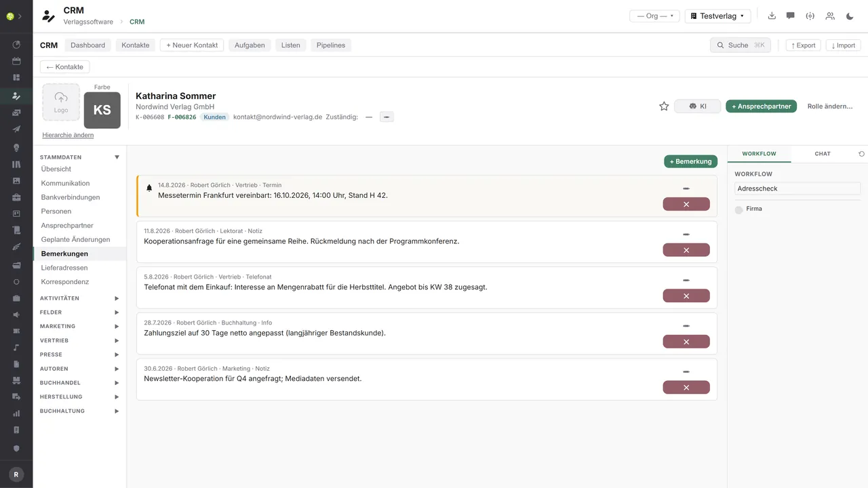Open the paper plane icon in sidebar
Image resolution: width=868 pixels, height=488 pixels.
tap(16, 129)
